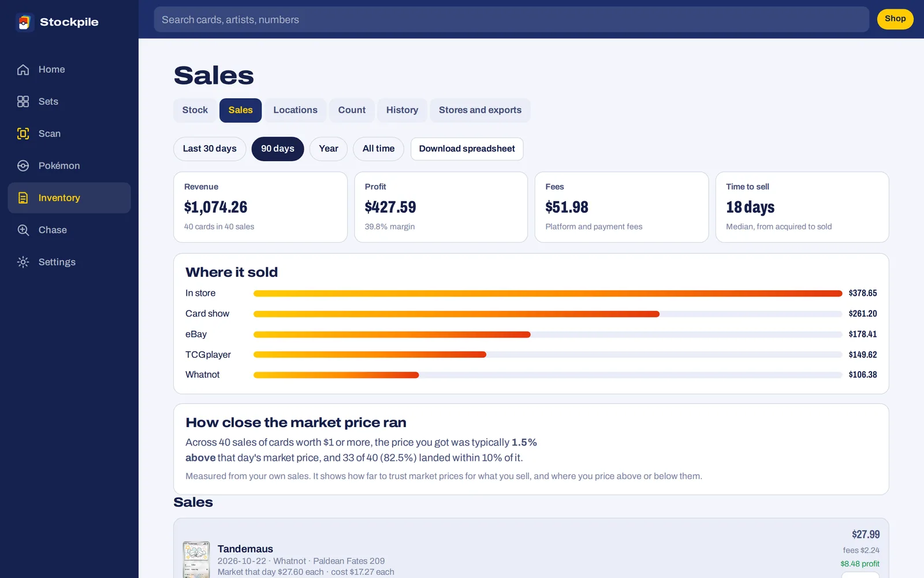Click the 18 days time to sell
924x578 pixels.
[750, 207]
